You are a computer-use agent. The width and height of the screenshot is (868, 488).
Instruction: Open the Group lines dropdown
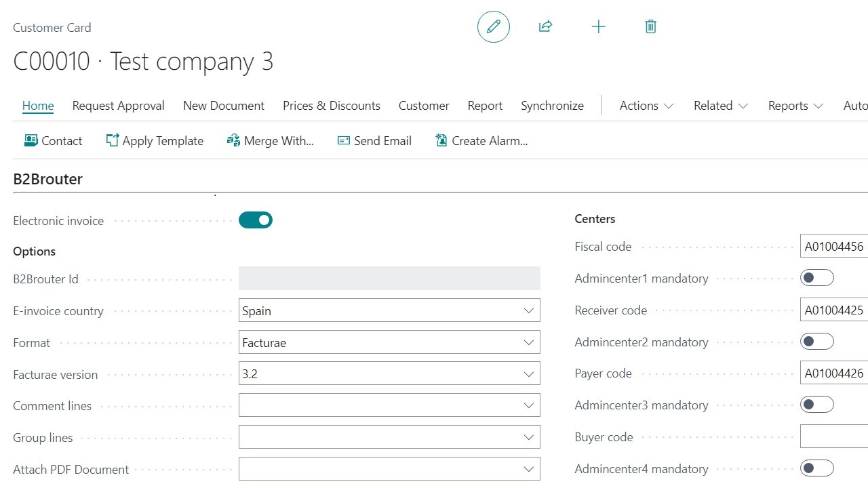point(389,437)
